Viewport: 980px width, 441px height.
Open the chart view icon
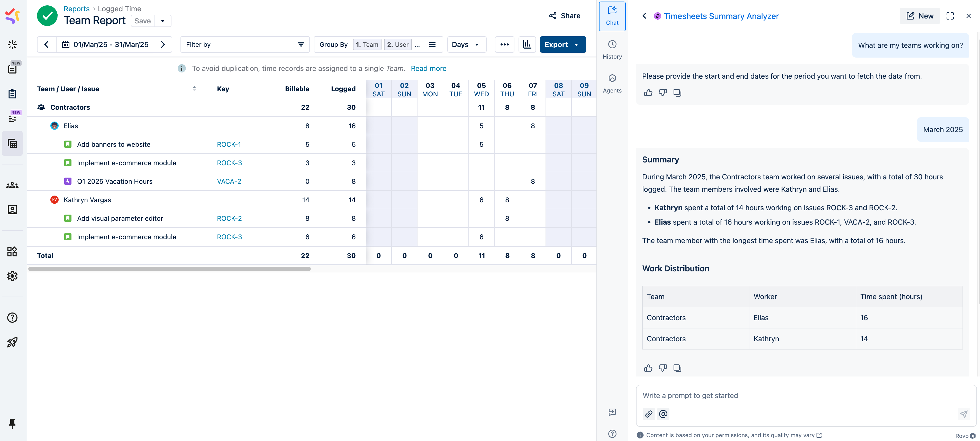(527, 44)
